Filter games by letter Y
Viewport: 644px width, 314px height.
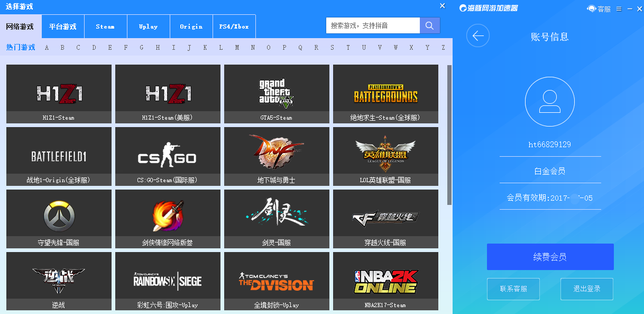[427, 48]
